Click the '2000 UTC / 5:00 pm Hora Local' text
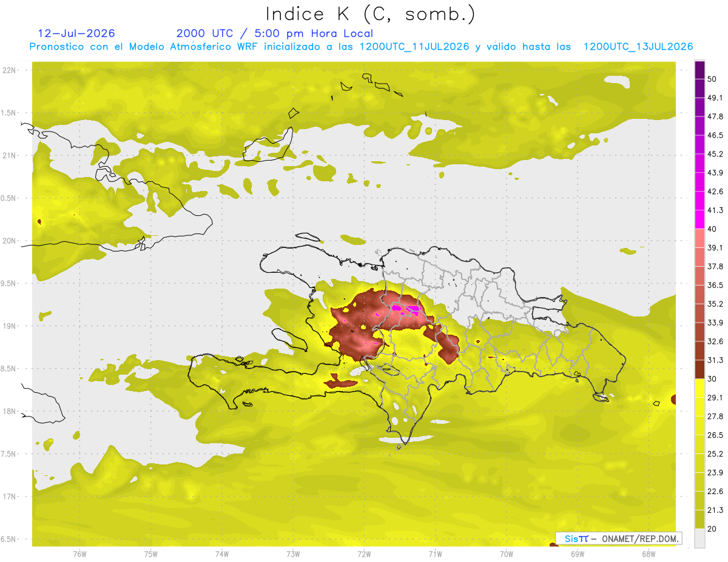This screenshot has width=728, height=562. [275, 33]
